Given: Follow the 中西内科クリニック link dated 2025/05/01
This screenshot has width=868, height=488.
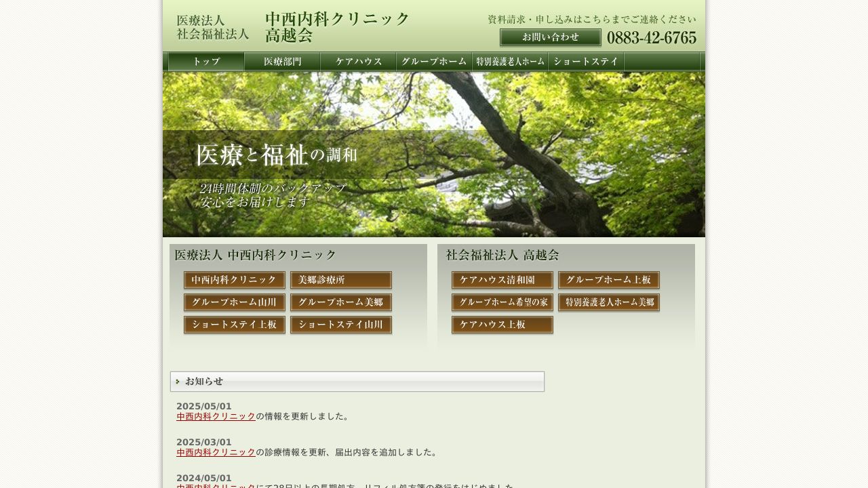Looking at the screenshot, I should click(215, 417).
